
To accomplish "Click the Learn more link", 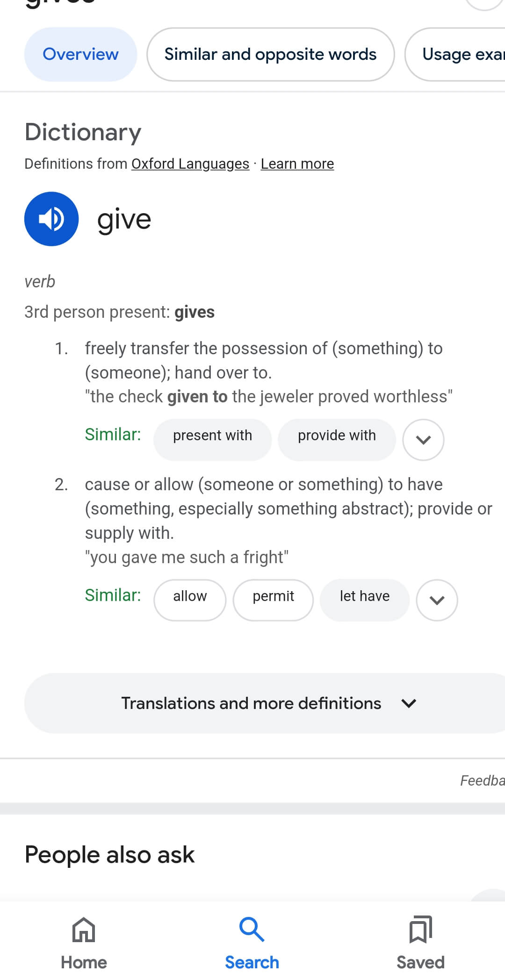I will (x=297, y=164).
